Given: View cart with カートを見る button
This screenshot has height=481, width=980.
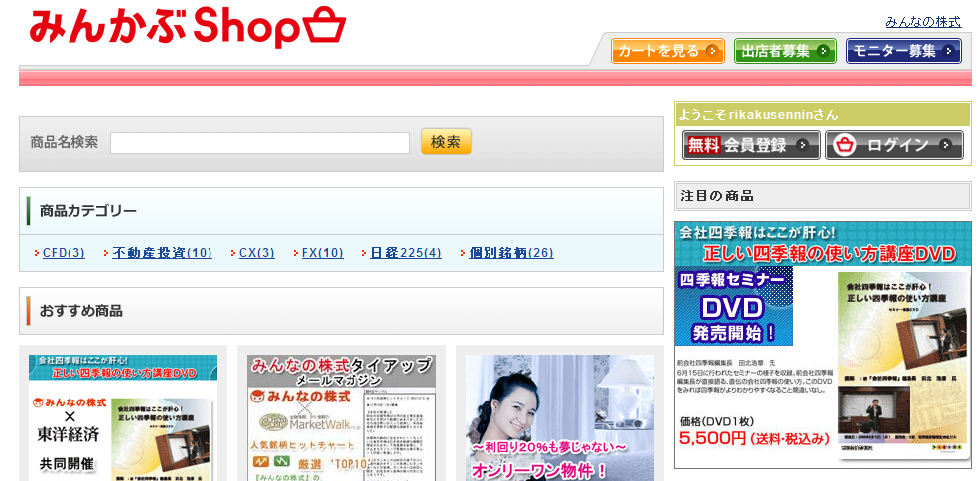Looking at the screenshot, I should coord(667,52).
